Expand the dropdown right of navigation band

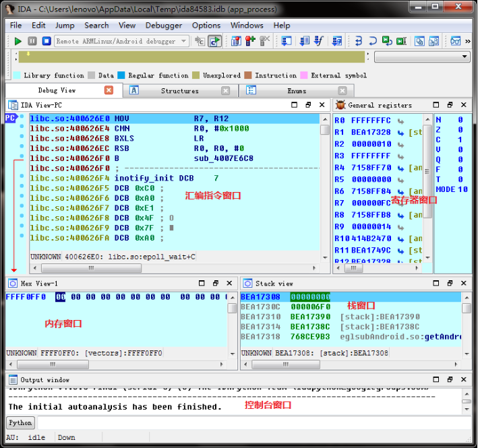(465, 57)
